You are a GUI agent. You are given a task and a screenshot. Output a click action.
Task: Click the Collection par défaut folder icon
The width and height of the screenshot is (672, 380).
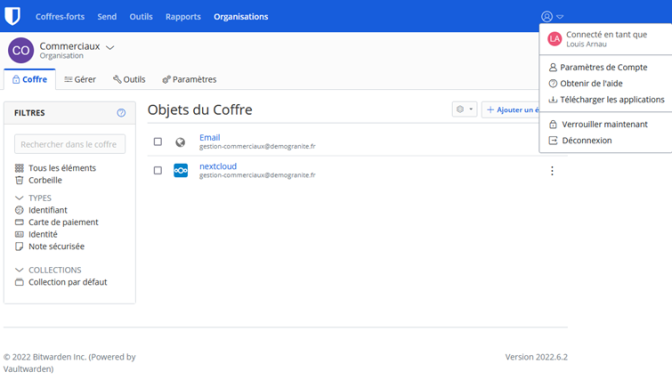click(x=19, y=282)
